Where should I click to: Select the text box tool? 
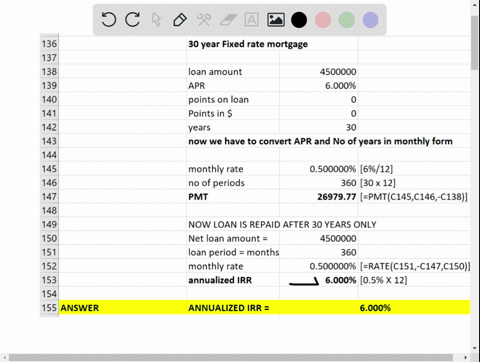tap(252, 20)
